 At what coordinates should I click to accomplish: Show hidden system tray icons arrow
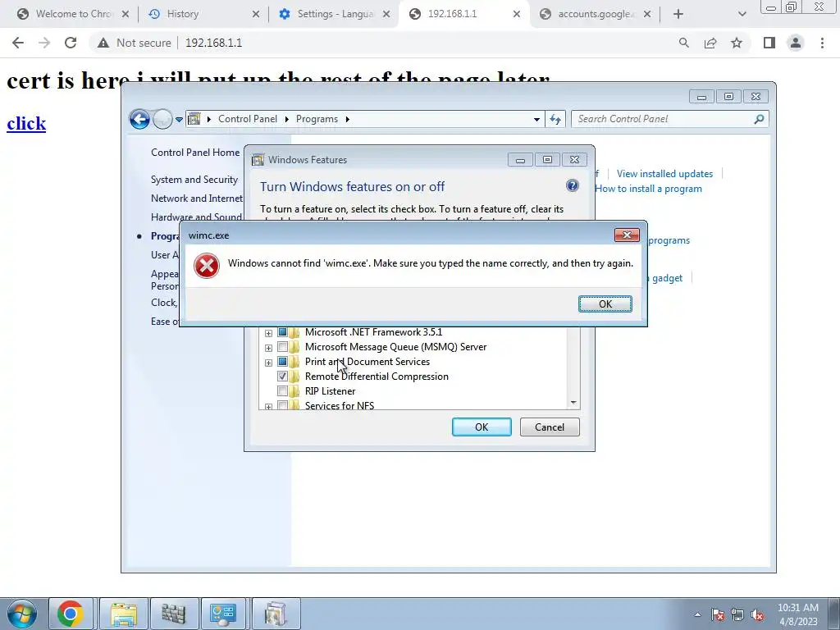click(697, 614)
